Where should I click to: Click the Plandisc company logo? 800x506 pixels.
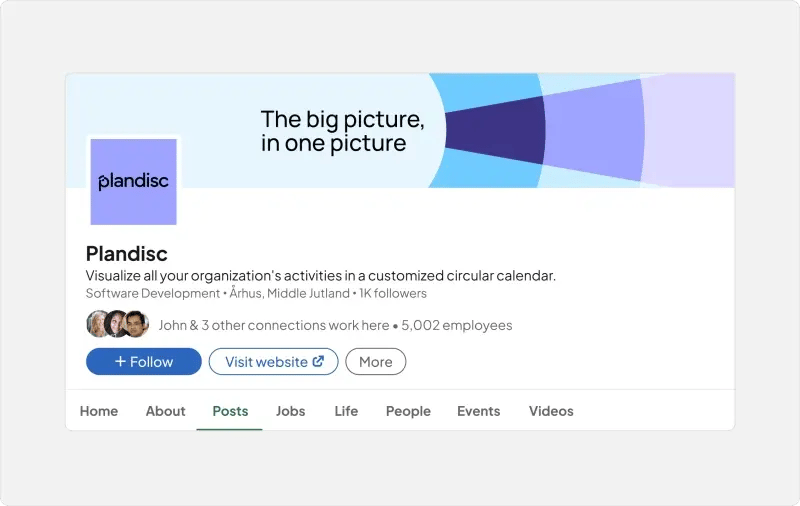[133, 181]
